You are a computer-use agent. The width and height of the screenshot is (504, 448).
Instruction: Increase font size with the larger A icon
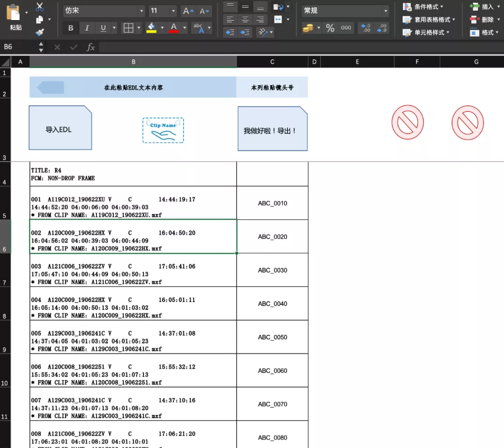(188, 11)
